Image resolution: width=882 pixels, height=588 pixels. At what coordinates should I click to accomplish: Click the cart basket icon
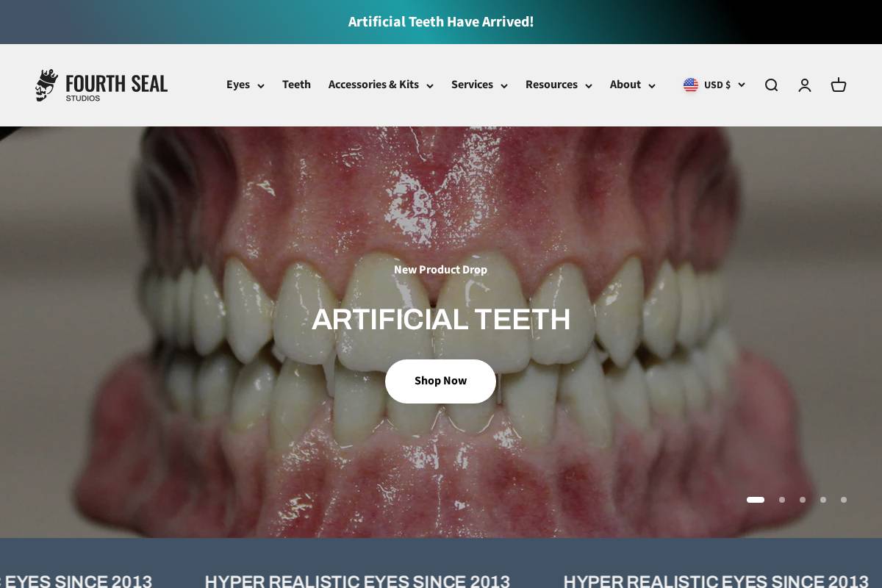(839, 85)
